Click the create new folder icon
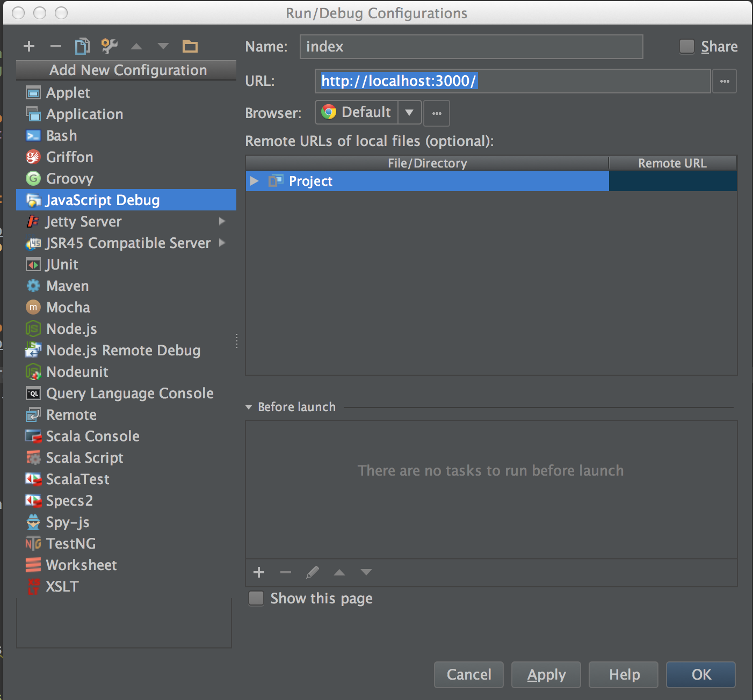 (x=190, y=47)
